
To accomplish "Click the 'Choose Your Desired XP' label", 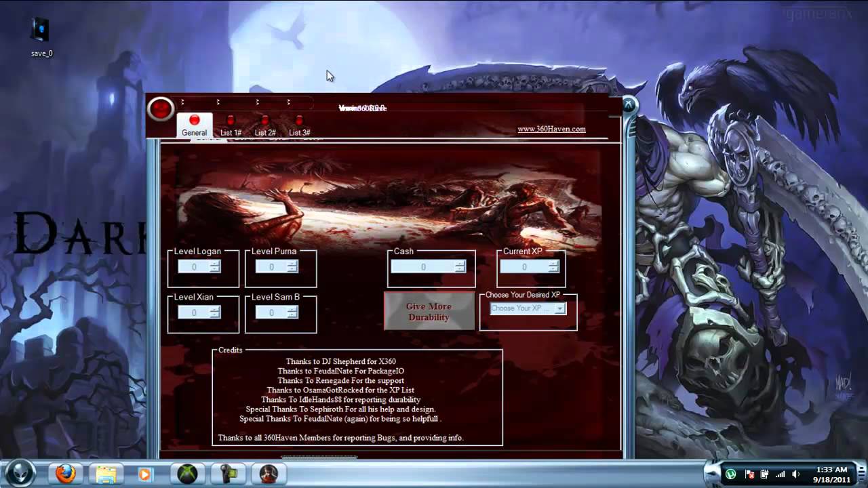I will click(522, 295).
